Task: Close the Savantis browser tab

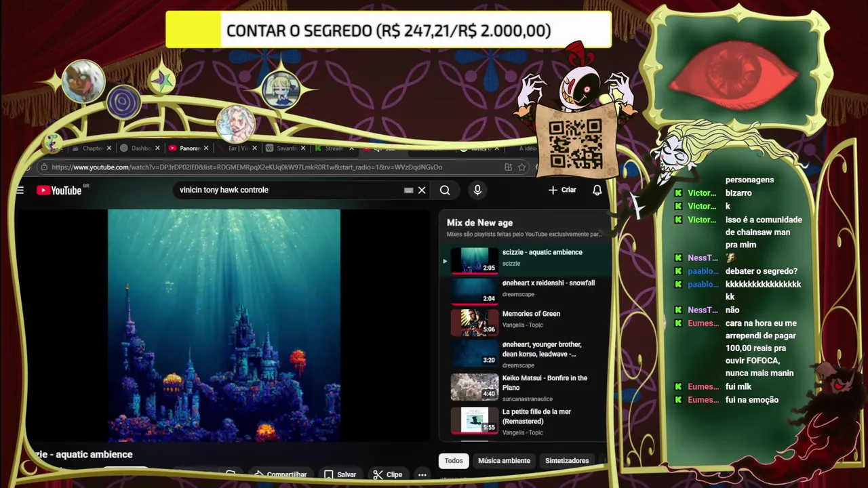Action: (303, 148)
